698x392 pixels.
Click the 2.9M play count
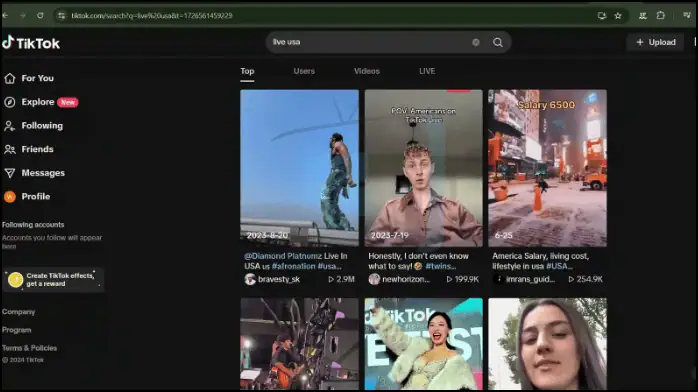point(341,279)
